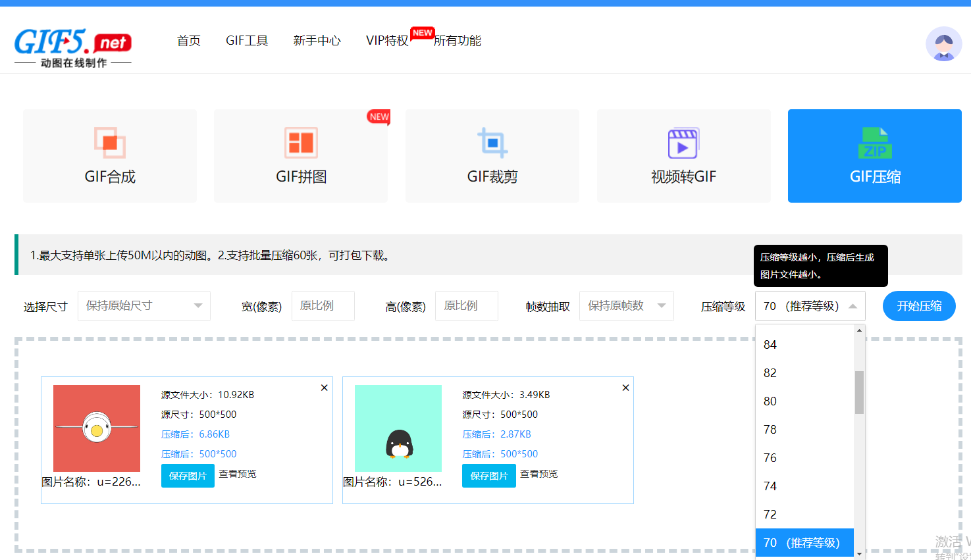Click 保存图片 for the u=226 image
Screen dimensions: 971x560
188,476
